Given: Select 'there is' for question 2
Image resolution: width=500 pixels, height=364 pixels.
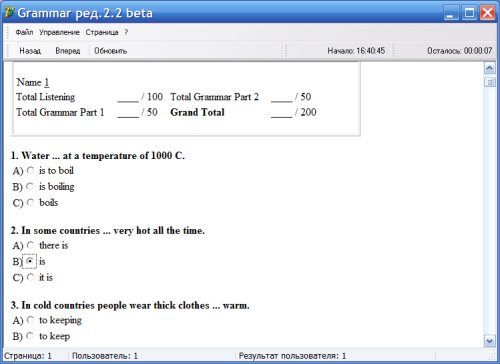Looking at the screenshot, I should click(x=30, y=245).
